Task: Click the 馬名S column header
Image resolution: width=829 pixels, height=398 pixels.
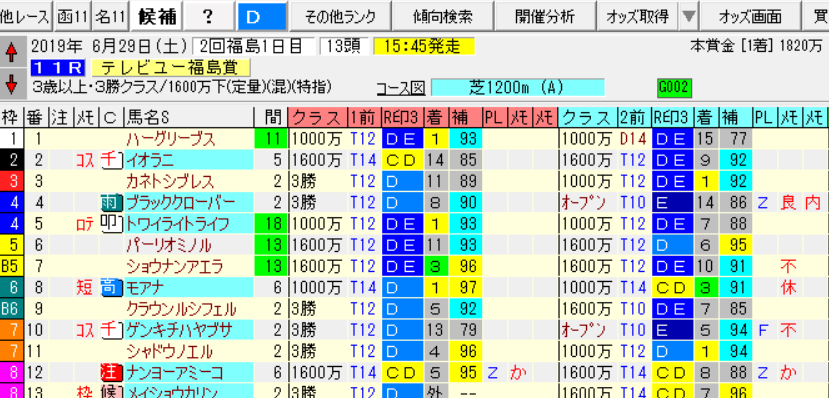Action: (x=188, y=118)
